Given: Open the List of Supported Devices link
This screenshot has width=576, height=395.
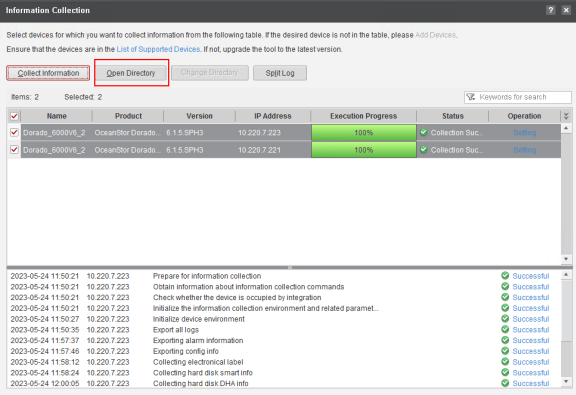Looking at the screenshot, I should pos(158,49).
